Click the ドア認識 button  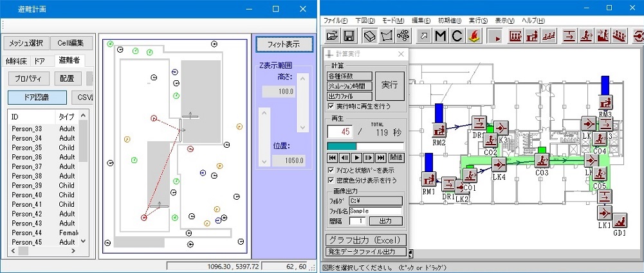[x=37, y=97]
